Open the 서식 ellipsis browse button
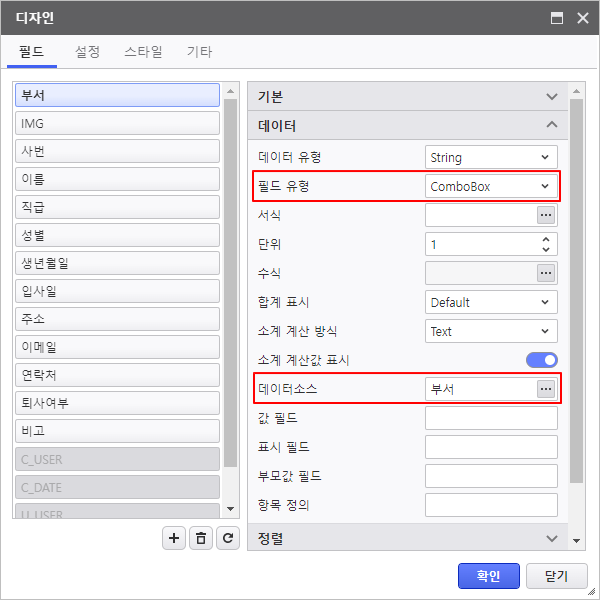The image size is (600, 600). 545,215
